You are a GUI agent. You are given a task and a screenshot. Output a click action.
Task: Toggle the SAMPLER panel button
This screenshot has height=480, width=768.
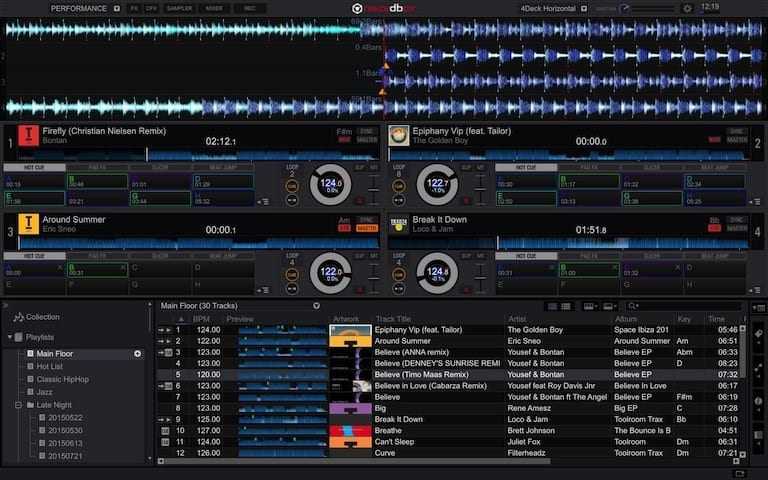point(179,8)
